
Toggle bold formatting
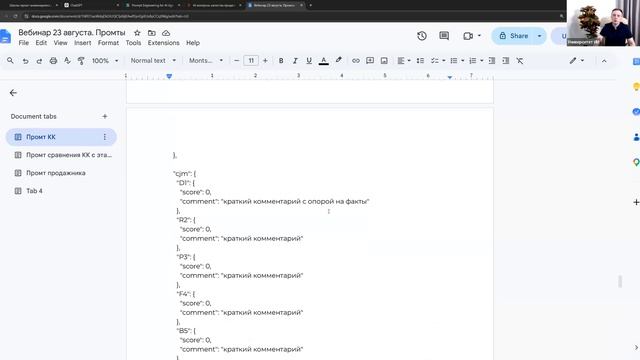coord(281,60)
